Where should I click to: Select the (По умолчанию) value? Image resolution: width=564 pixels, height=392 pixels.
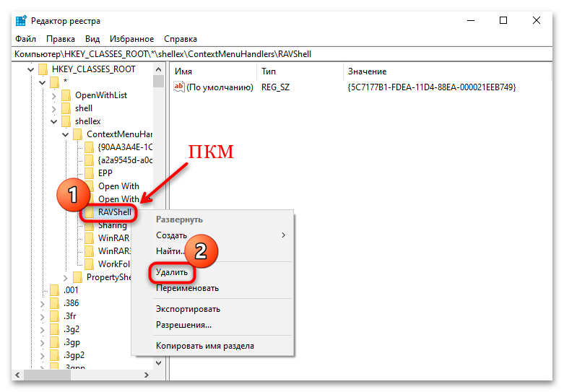(220, 87)
